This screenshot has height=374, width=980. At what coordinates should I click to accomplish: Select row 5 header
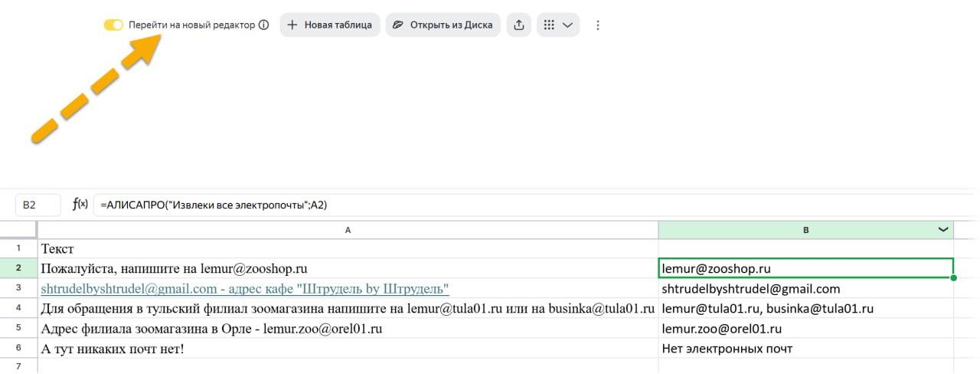click(x=18, y=328)
